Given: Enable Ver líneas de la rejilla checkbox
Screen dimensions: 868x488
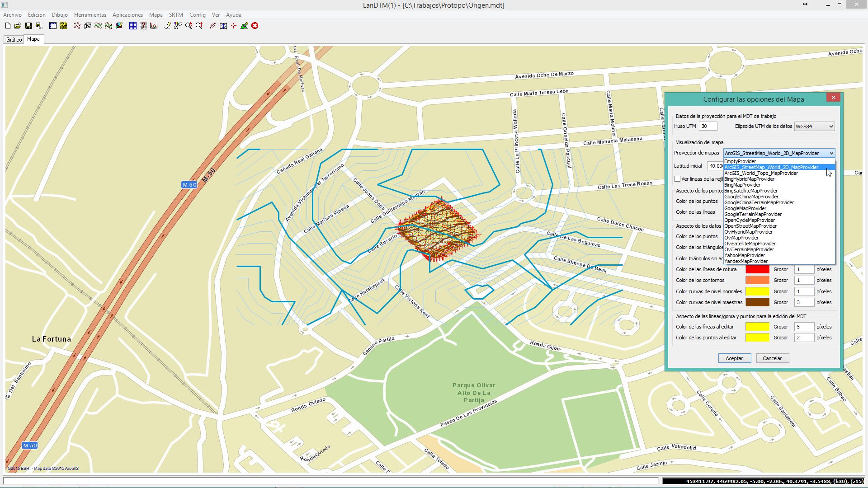Looking at the screenshot, I should click(x=677, y=179).
